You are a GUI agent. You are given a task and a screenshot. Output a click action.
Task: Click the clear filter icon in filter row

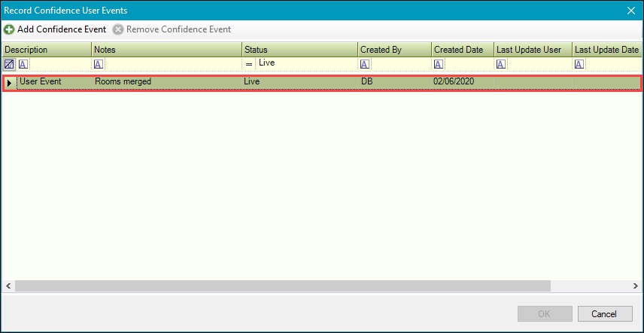tap(9, 65)
